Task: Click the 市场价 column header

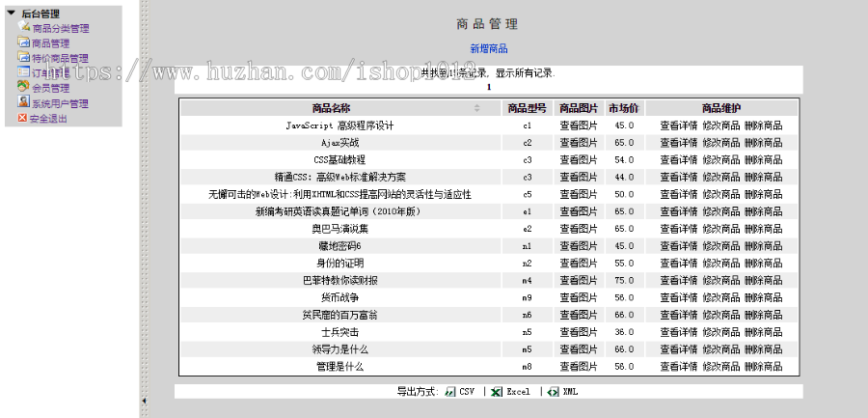Action: 624,108
